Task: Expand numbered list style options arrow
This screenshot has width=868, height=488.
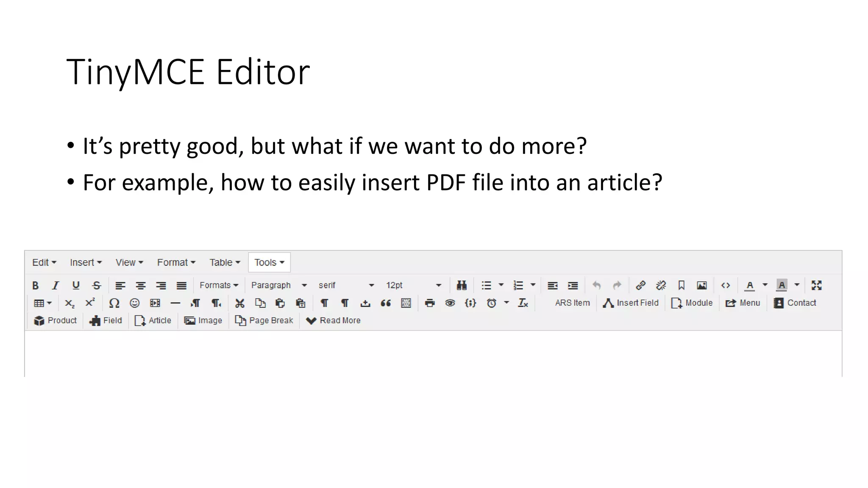Action: 533,285
